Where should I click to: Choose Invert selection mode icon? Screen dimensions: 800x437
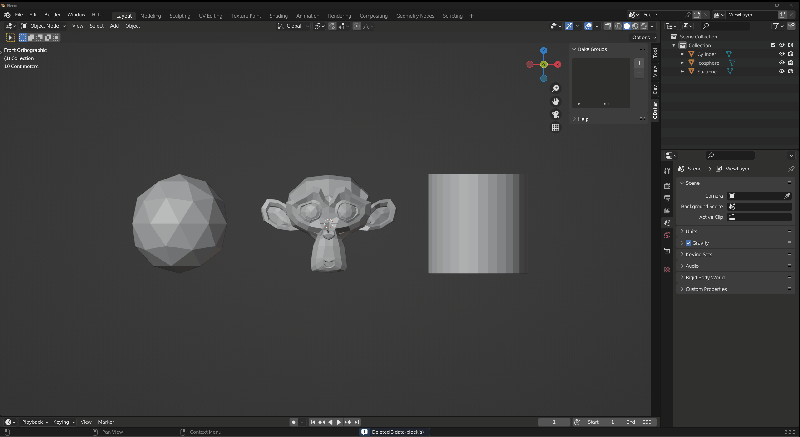[47, 37]
